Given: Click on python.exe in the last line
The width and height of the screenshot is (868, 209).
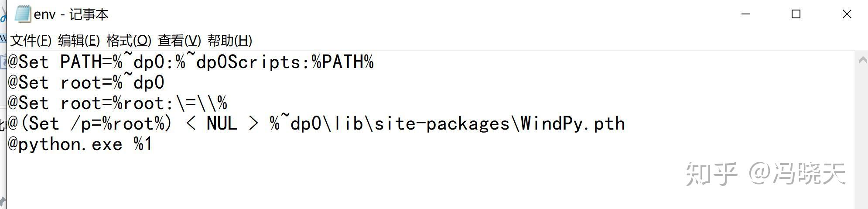Looking at the screenshot, I should 70,144.
